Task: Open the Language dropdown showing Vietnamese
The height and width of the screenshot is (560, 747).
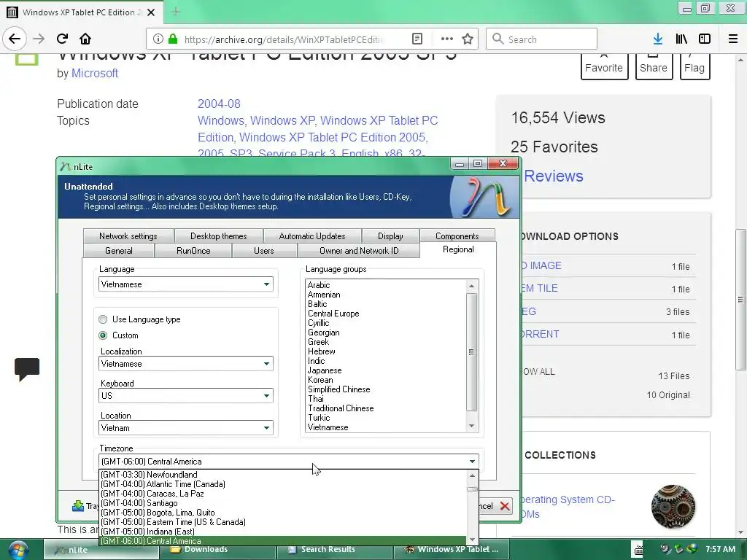Action: 186,284
